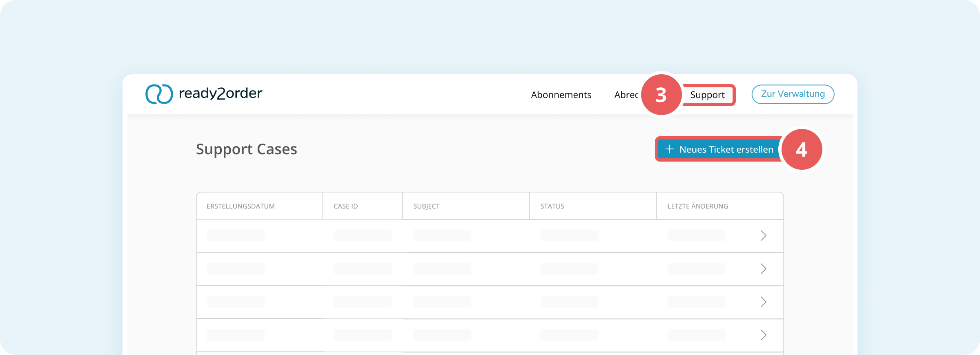The height and width of the screenshot is (355, 980).
Task: Sort by Letzte Änderung column header
Action: [697, 206]
